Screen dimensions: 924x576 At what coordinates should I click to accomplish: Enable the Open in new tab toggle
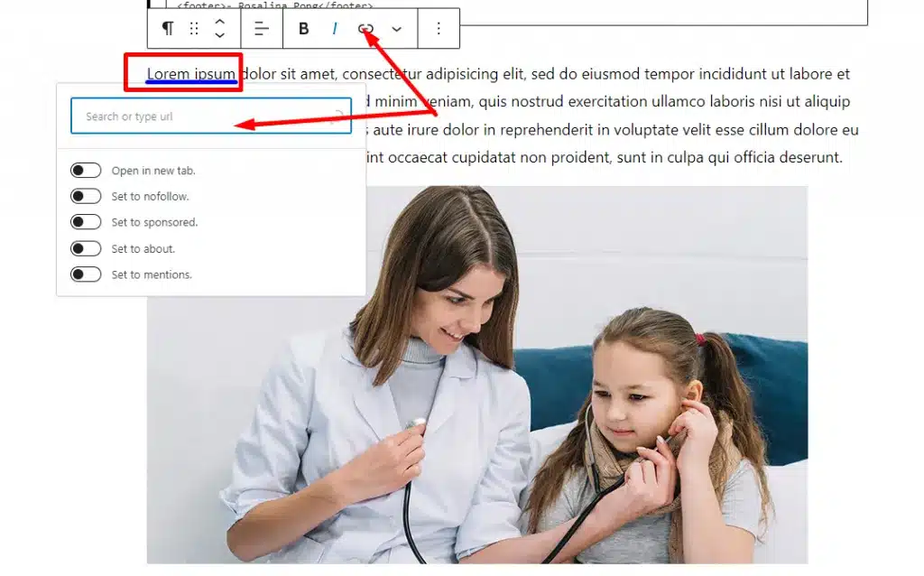pyautogui.click(x=86, y=170)
